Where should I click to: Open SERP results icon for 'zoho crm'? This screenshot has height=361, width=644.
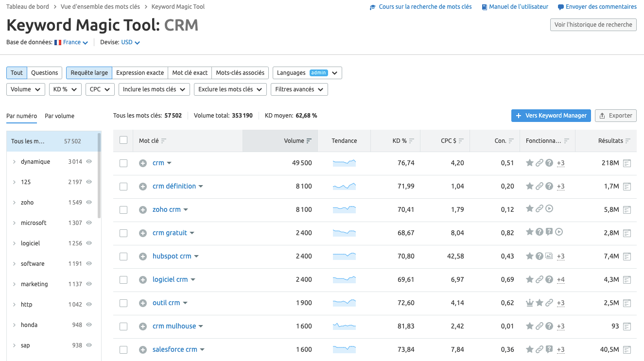tap(627, 210)
